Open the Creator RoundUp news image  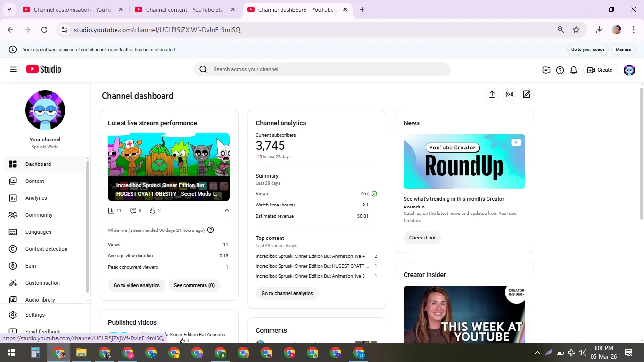pos(464,161)
